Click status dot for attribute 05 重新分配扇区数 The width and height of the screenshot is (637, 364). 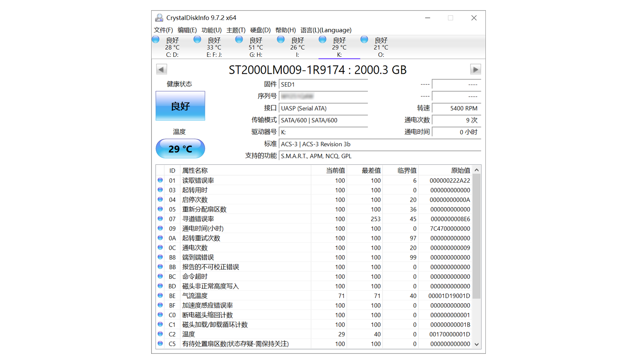coord(160,209)
